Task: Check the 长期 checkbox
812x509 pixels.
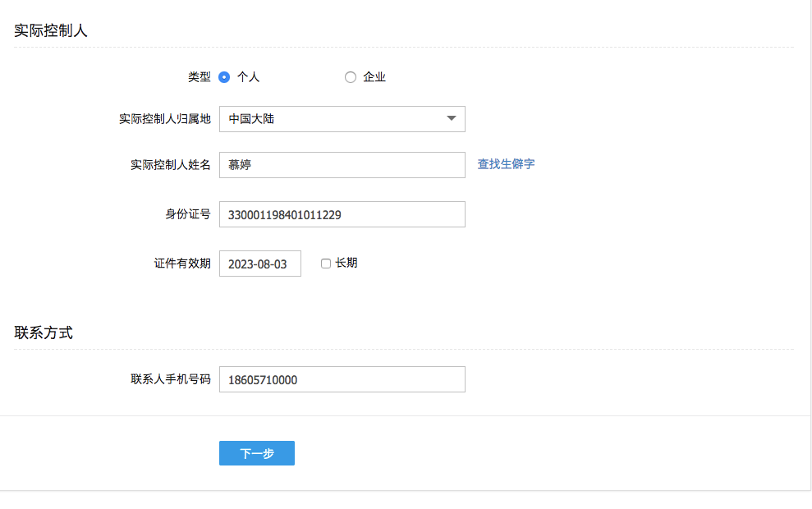Action: [326, 264]
